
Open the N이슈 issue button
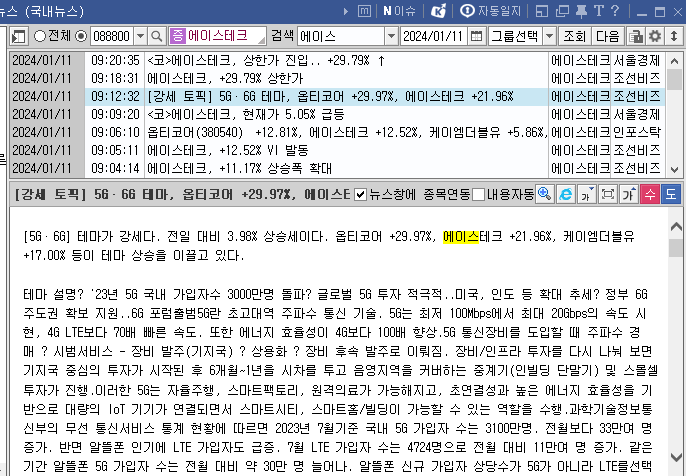click(x=399, y=11)
